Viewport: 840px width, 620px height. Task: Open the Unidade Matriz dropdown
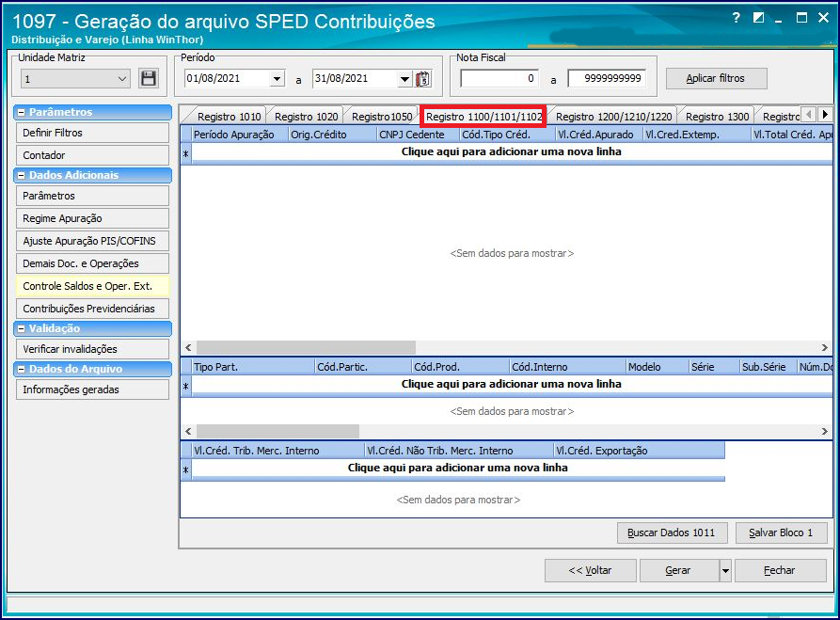pos(122,79)
